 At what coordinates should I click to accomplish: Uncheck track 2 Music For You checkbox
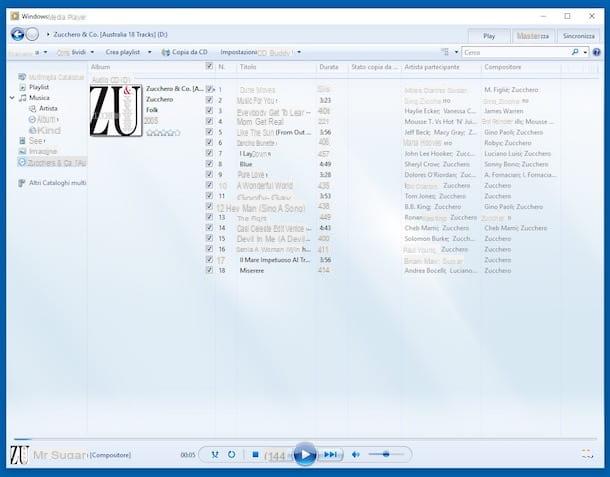(x=209, y=100)
